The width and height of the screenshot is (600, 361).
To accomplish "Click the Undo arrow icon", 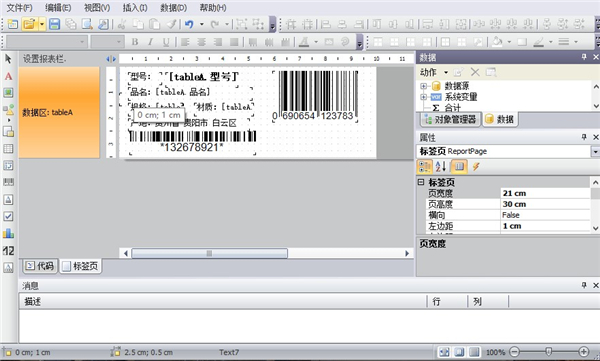I will (189, 25).
